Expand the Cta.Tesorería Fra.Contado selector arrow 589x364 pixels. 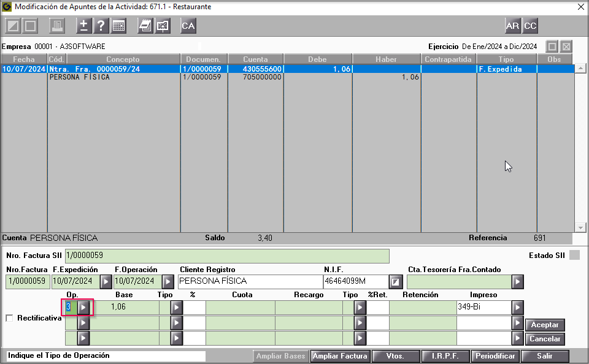pos(518,282)
